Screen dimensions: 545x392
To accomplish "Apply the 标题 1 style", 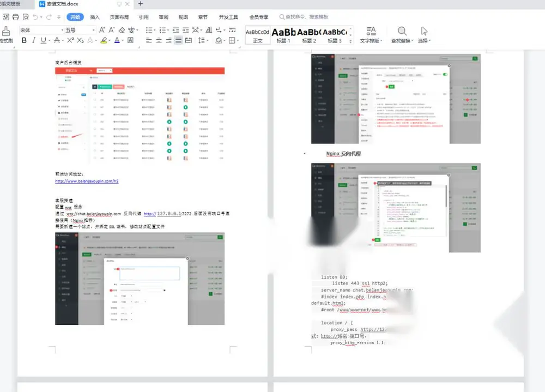I will [283, 35].
